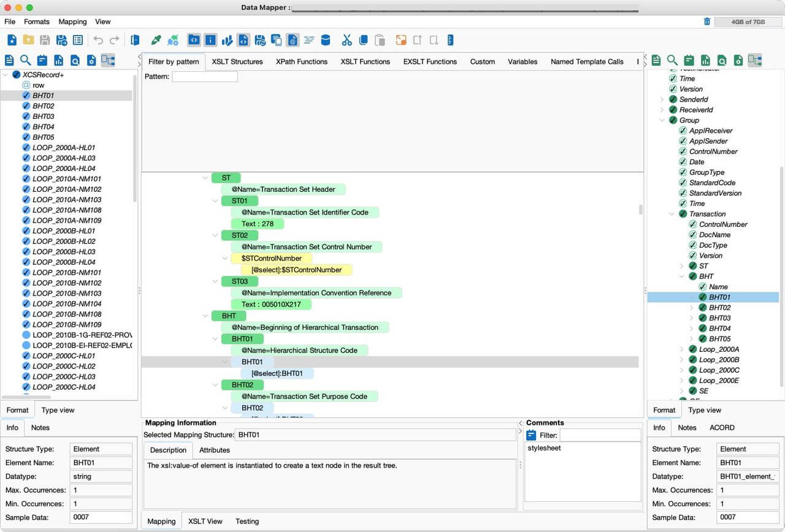Open the Attributes tab in Mapping Information

(x=215, y=450)
